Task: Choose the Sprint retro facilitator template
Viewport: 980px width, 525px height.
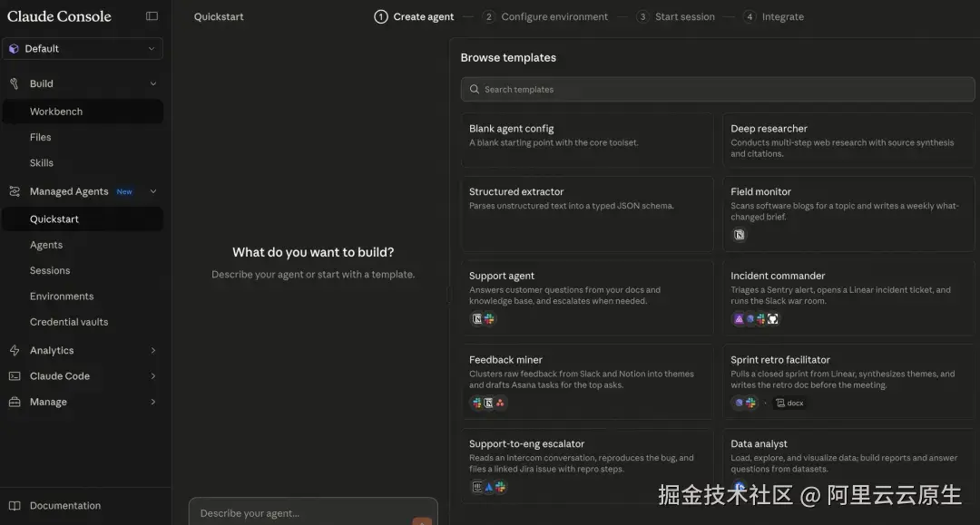Action: 848,382
